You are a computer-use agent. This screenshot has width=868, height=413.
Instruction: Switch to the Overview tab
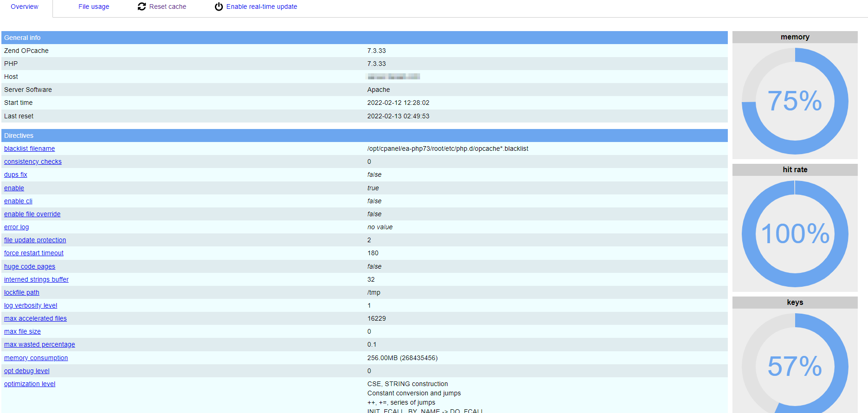(x=25, y=6)
